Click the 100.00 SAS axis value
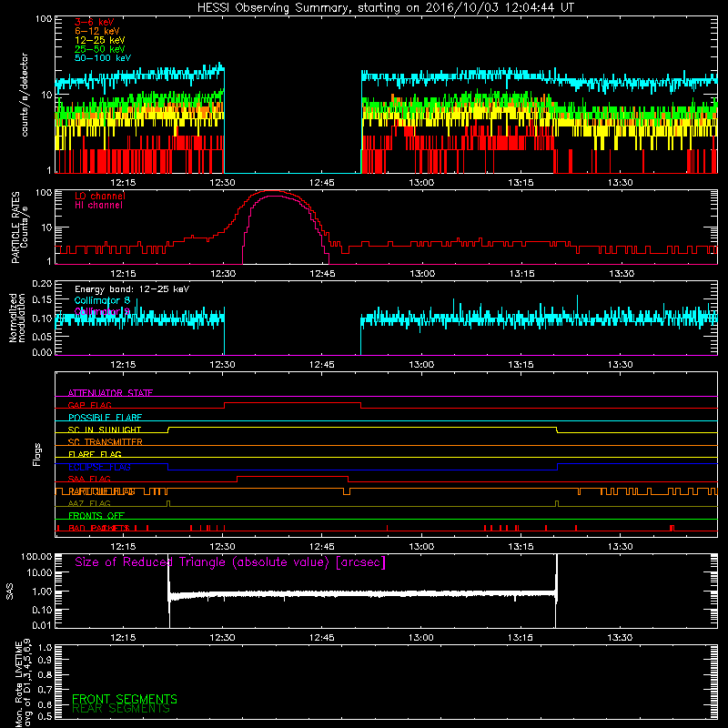Screen dimensions: 728x728 (x=36, y=556)
